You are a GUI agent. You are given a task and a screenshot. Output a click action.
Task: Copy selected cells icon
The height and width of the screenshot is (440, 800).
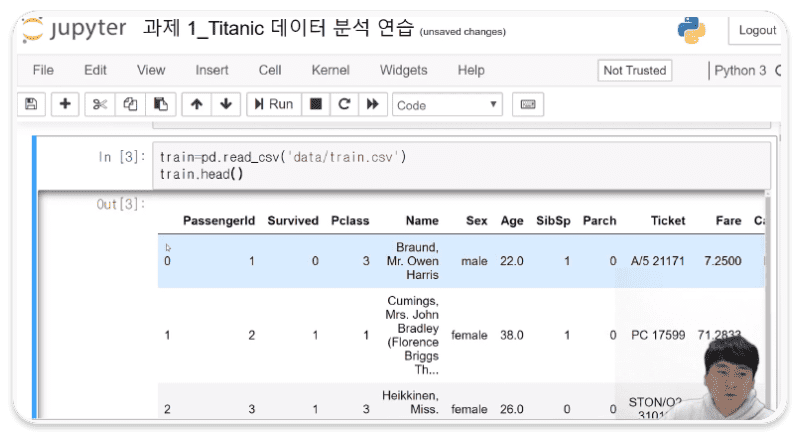[x=130, y=104]
